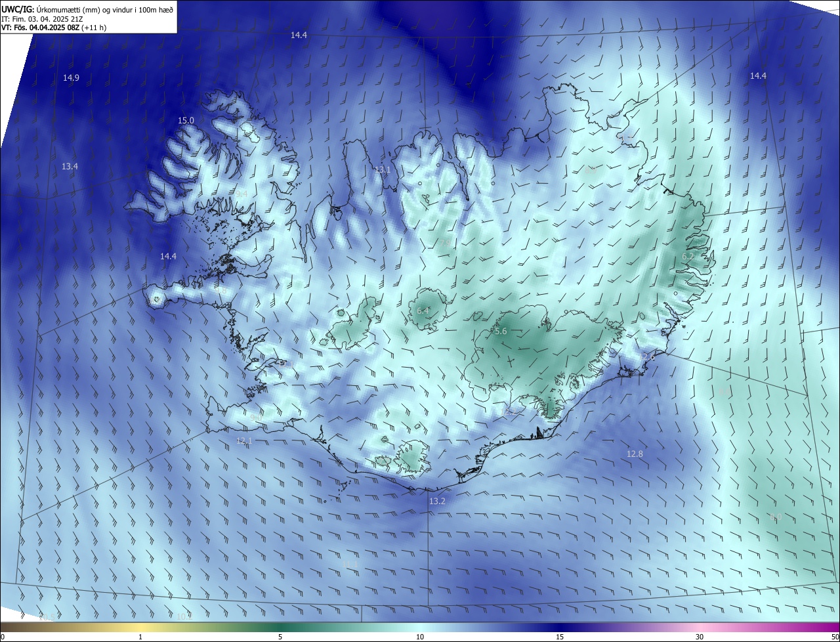Click the 6.4 value on the glacier

pos(423,310)
